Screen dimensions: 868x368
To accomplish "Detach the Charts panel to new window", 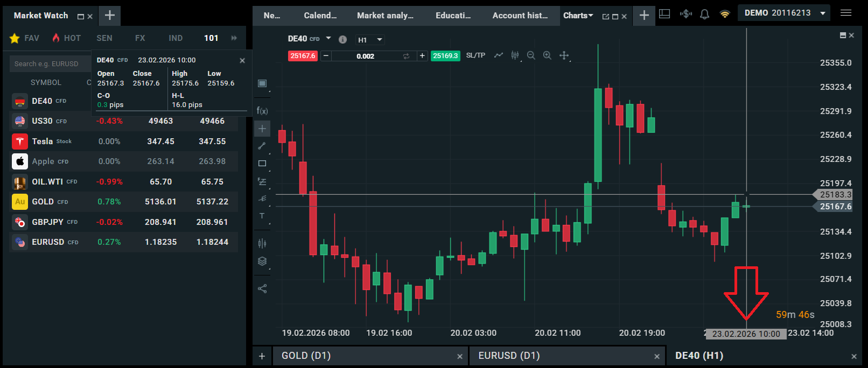I will [606, 17].
